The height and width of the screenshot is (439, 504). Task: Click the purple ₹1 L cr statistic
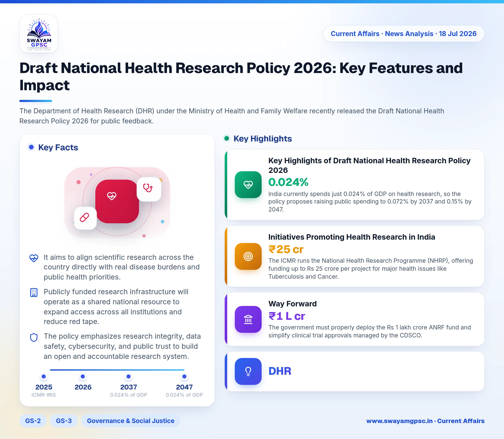point(287,316)
